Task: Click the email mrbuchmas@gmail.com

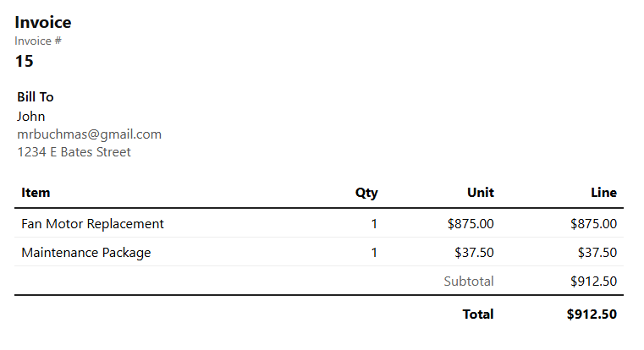Action: (x=89, y=134)
